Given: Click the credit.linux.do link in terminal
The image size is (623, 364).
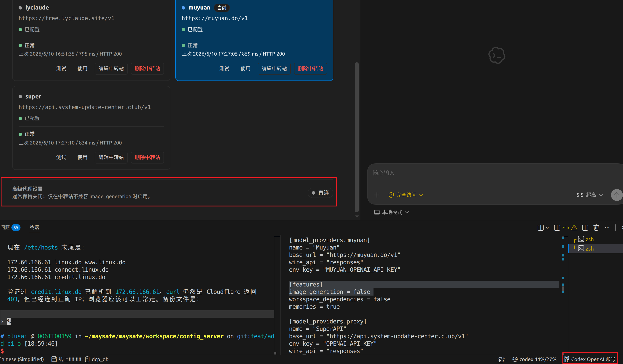Looking at the screenshot, I should 56,292.
